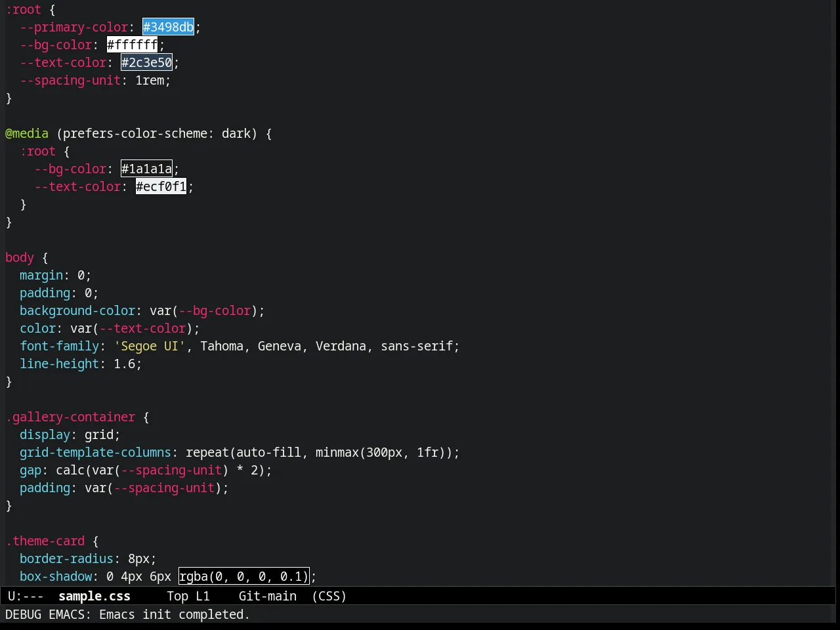Click the rgba(0, 0, 0, 0.1) color value

click(243, 576)
